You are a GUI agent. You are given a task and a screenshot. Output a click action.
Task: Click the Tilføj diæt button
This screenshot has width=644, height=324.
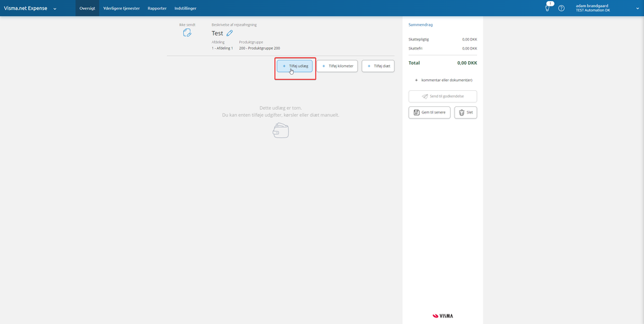378,66
